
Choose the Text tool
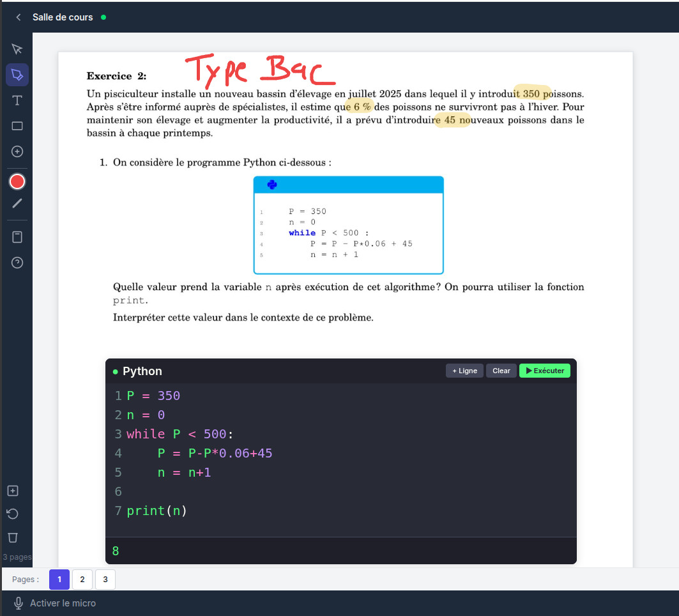(x=17, y=100)
